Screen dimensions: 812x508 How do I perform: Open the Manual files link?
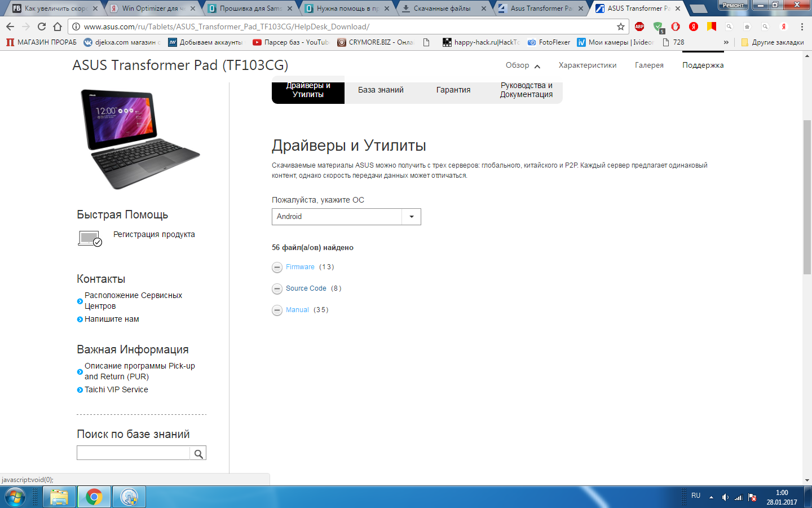(297, 310)
